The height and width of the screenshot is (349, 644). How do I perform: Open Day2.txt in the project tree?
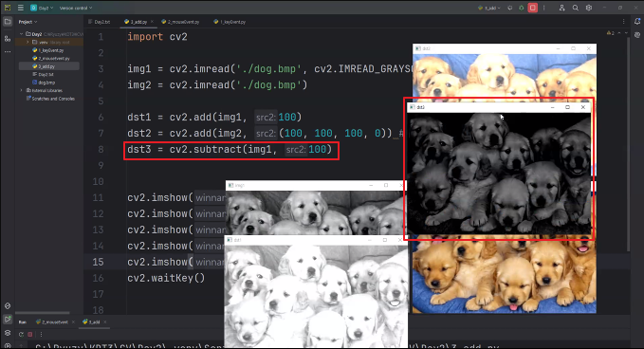click(43, 74)
